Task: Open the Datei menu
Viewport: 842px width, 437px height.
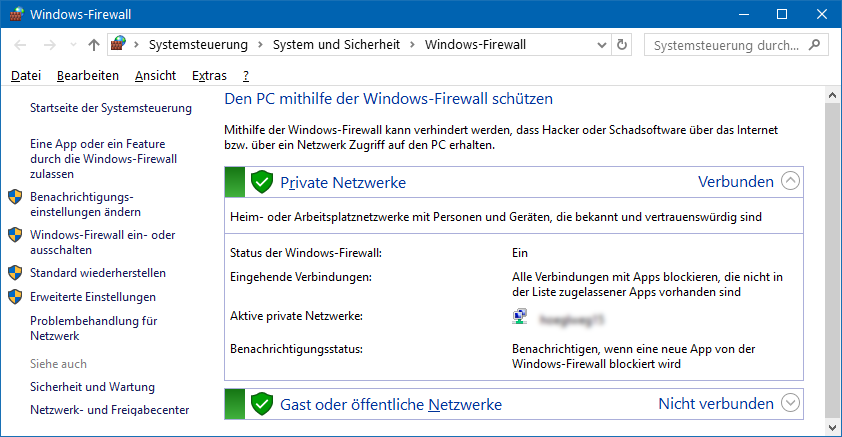Action: click(25, 75)
